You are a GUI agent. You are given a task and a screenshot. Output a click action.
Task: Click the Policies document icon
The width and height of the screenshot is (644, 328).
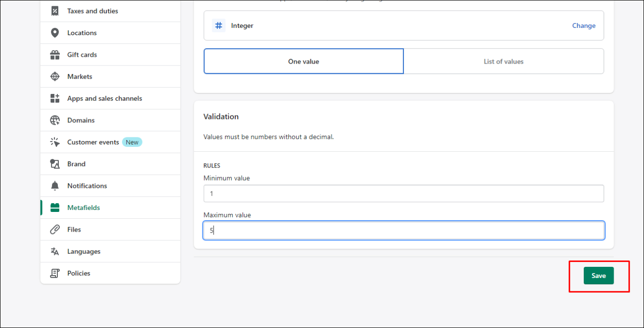55,273
